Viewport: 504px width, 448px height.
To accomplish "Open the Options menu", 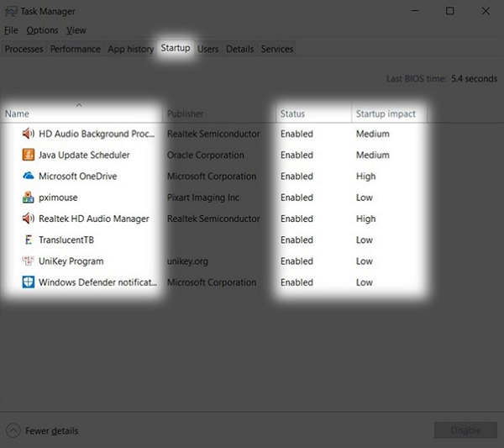I will click(x=42, y=30).
